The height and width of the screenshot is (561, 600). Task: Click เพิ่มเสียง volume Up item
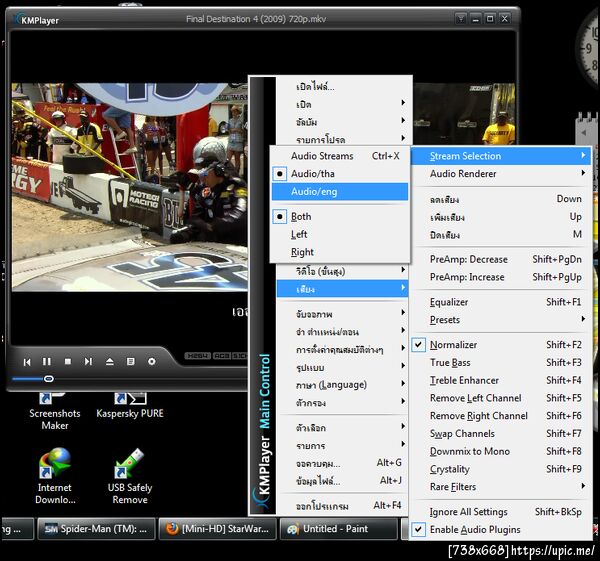pyautogui.click(x=501, y=217)
